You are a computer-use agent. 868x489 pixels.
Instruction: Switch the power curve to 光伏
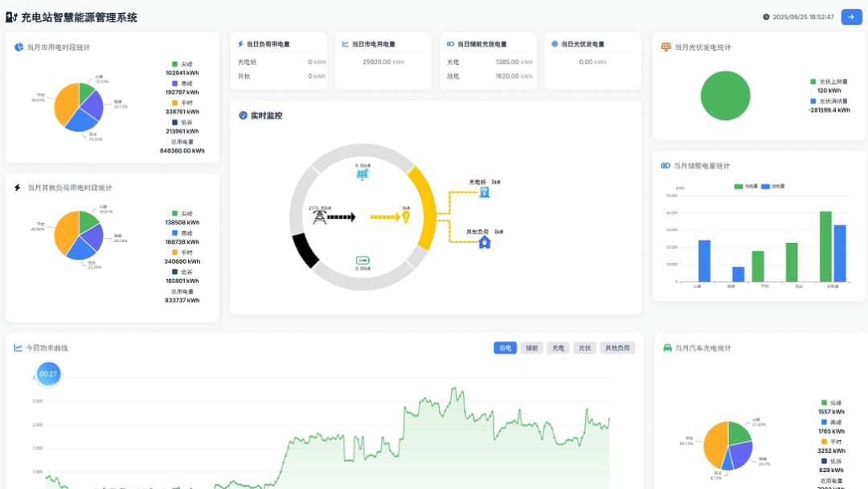584,348
